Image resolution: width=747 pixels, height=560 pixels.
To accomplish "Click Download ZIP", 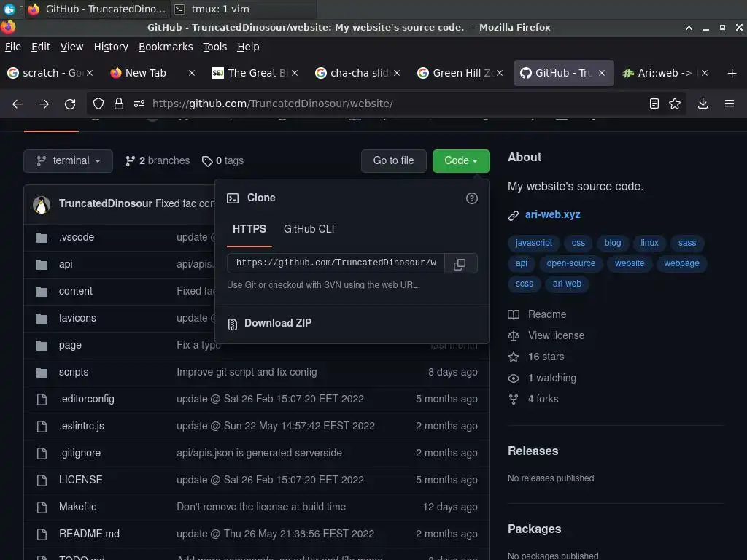I will tap(278, 323).
